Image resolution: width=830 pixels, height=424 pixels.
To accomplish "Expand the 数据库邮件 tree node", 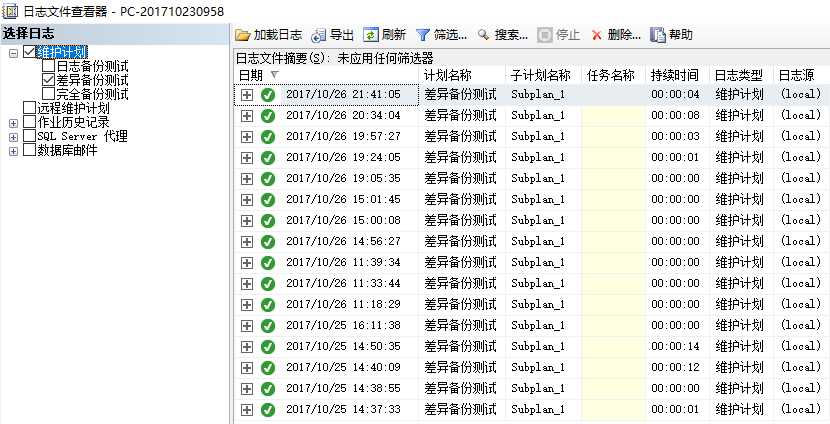I will tap(14, 151).
